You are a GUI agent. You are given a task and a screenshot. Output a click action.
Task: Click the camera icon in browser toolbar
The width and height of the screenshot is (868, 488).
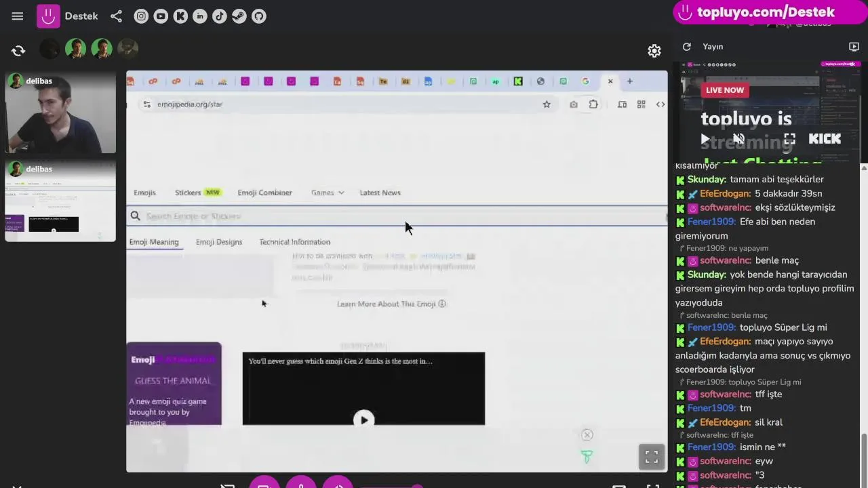pos(574,104)
